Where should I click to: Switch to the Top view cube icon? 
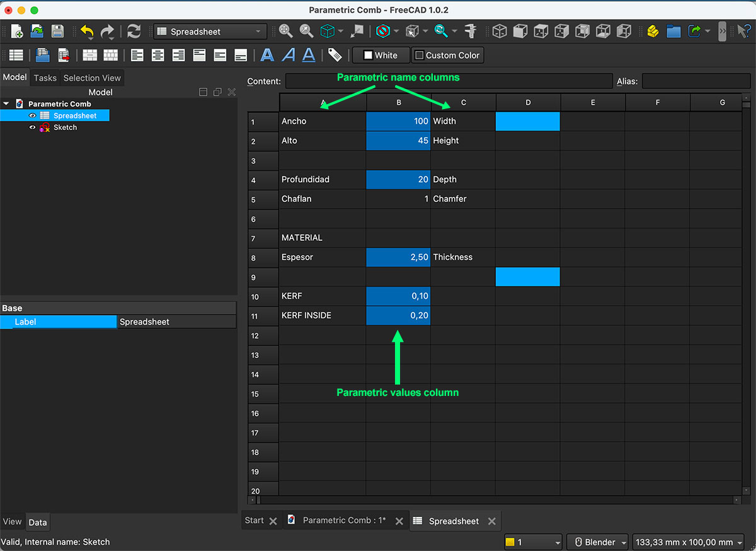click(541, 31)
